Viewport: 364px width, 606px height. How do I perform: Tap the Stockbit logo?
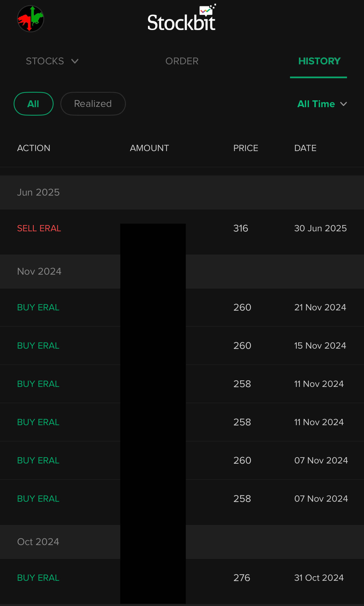click(x=181, y=19)
